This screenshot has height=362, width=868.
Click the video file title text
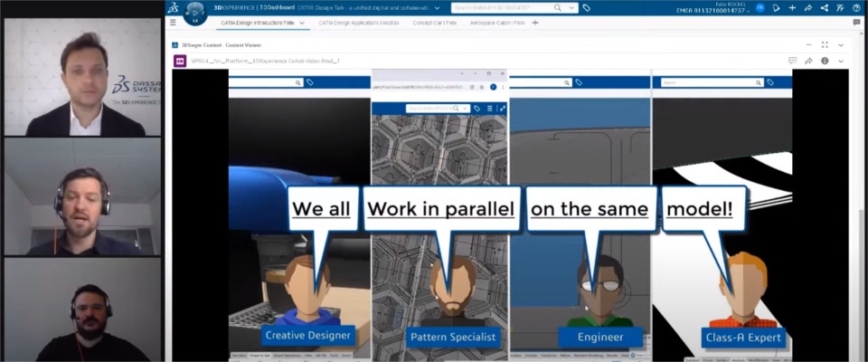pos(265,61)
